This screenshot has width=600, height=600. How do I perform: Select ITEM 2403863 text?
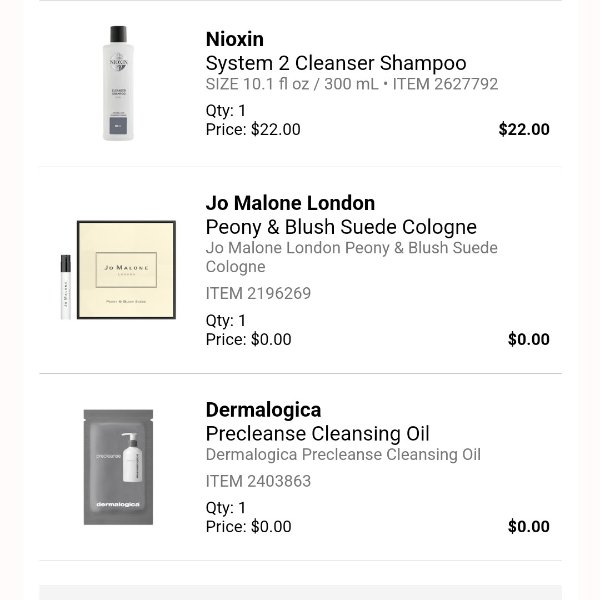coord(258,481)
